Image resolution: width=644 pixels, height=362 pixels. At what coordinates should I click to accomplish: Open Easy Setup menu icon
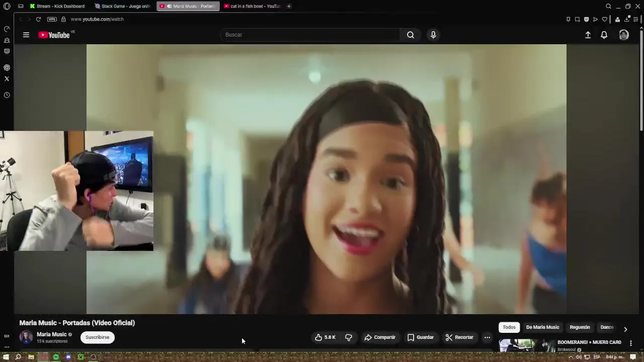tap(636, 19)
